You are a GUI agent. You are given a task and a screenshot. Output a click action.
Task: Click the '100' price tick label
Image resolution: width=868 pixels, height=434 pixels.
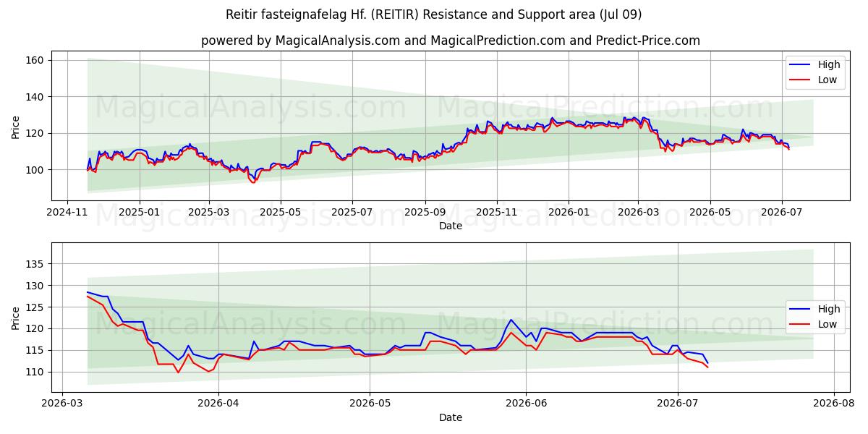[36, 170]
